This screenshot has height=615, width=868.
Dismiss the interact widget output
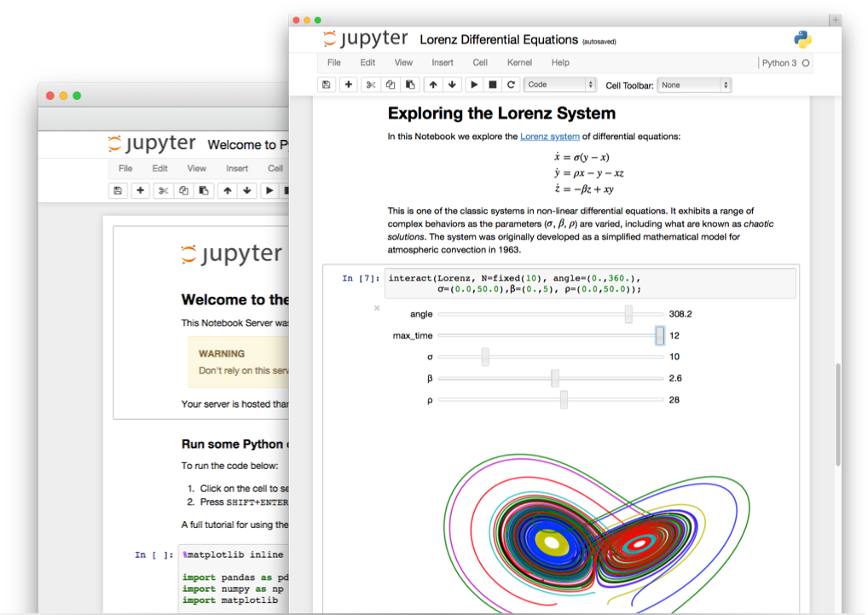[376, 308]
